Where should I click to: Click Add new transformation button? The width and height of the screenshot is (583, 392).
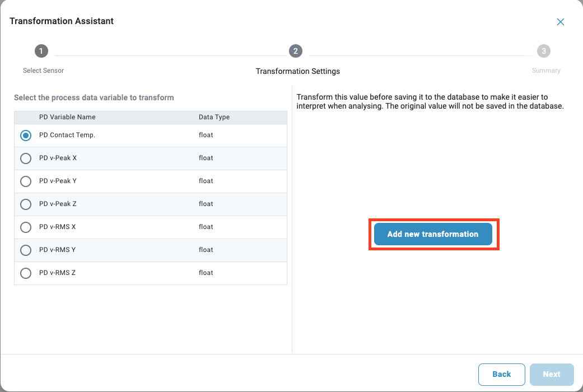click(x=433, y=234)
